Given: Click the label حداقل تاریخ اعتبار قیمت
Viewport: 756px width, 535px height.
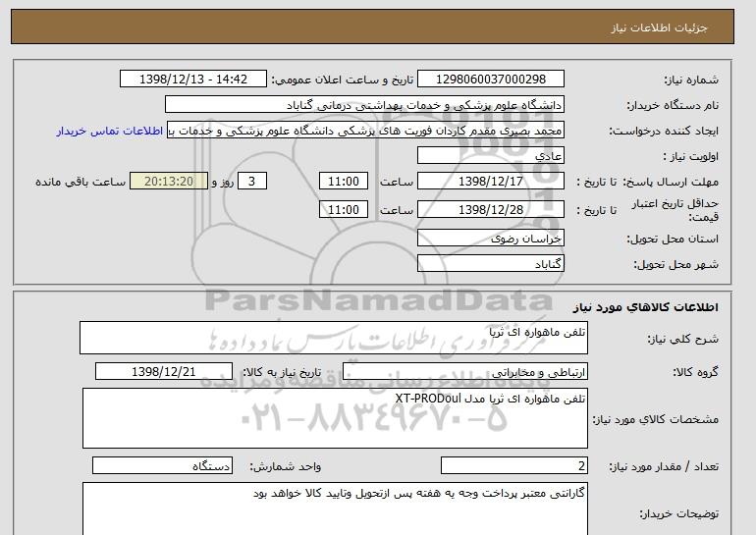Looking at the screenshot, I should (675, 210).
